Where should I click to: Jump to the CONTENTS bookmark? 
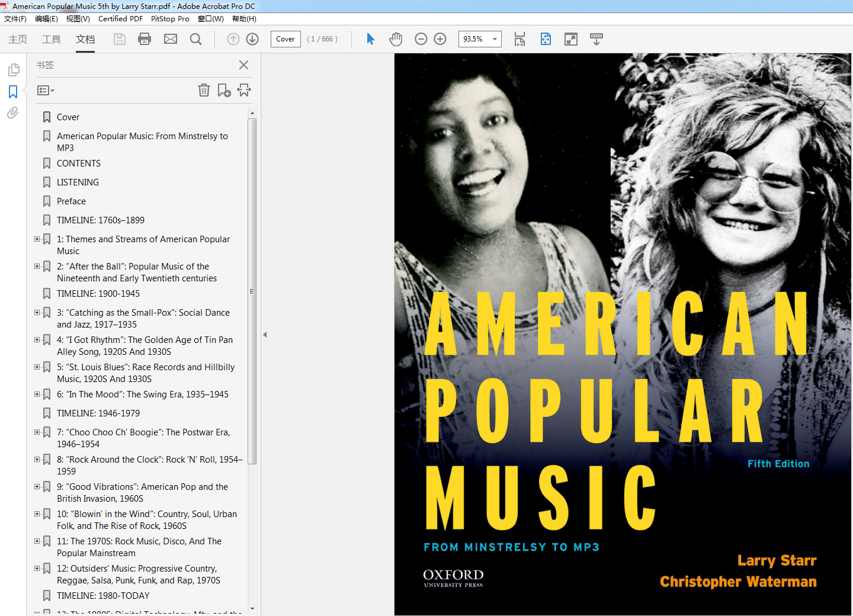coord(79,163)
